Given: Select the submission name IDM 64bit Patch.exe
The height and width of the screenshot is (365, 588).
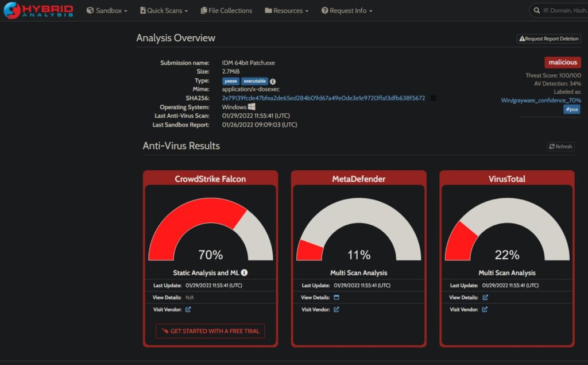Looking at the screenshot, I should 248,63.
